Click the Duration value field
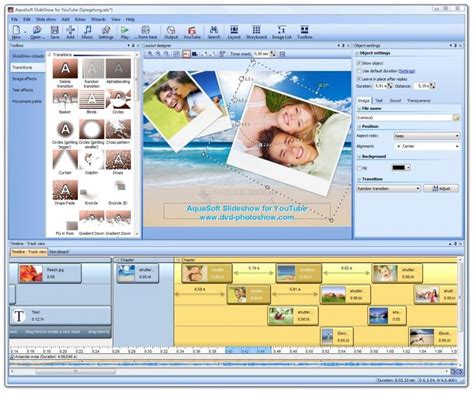 point(381,86)
